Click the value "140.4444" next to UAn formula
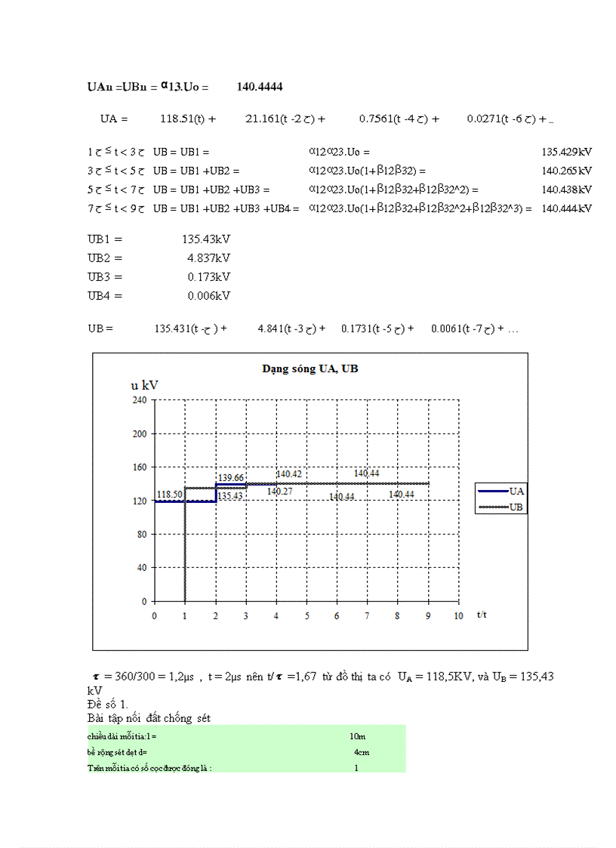 coord(260,86)
